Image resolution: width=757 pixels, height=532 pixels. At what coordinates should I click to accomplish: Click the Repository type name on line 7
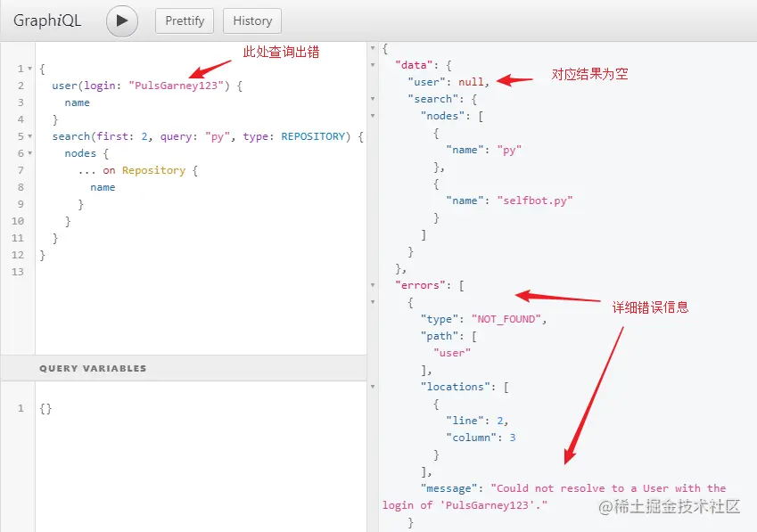click(x=153, y=170)
